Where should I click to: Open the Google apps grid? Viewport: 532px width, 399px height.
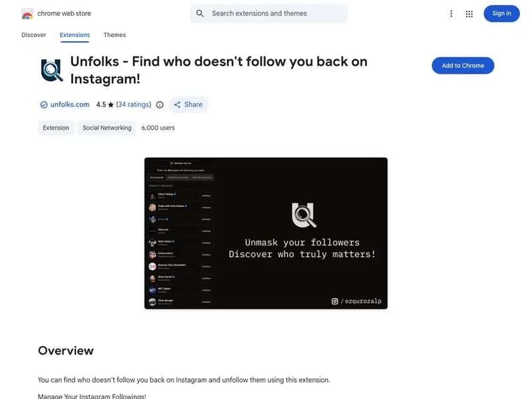pos(469,13)
